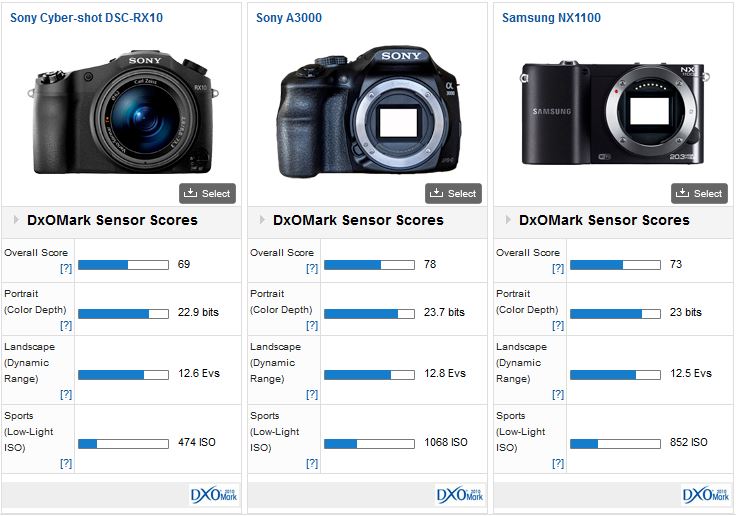Collapse RX10 DxOMark Sensor Scores triangle

(x=16, y=219)
